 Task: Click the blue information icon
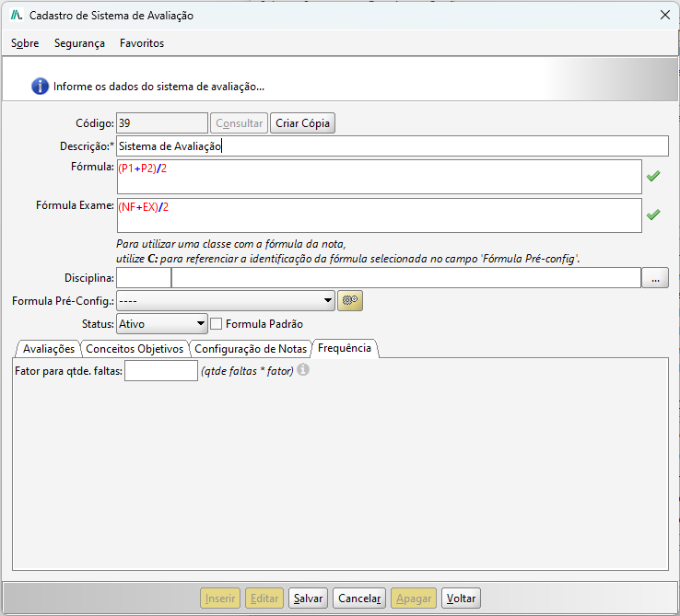tap(40, 87)
